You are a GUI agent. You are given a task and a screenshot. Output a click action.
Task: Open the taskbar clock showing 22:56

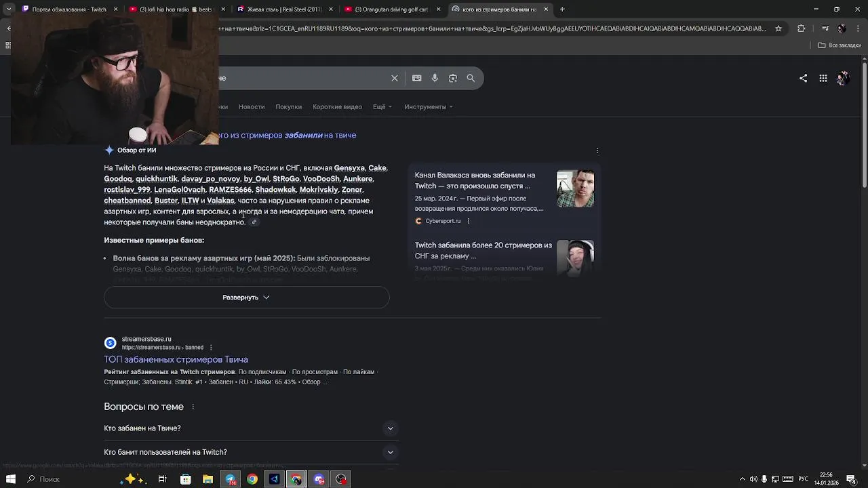tap(826, 479)
